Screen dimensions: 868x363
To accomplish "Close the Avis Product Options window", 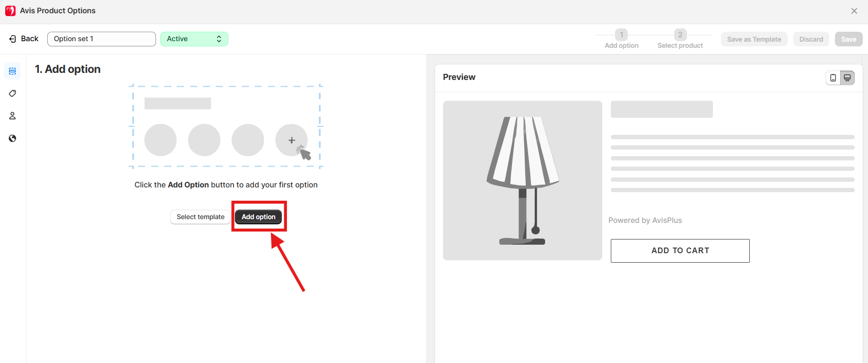I will pos(854,11).
